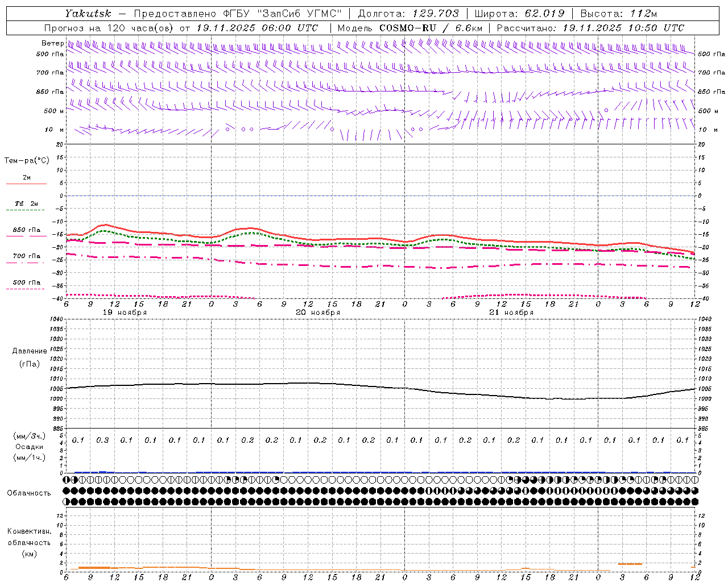Screen dimensions: 728x582
Task: Click the forecast start time 19.11.2025 06:00 UTC
Action: coord(257,28)
